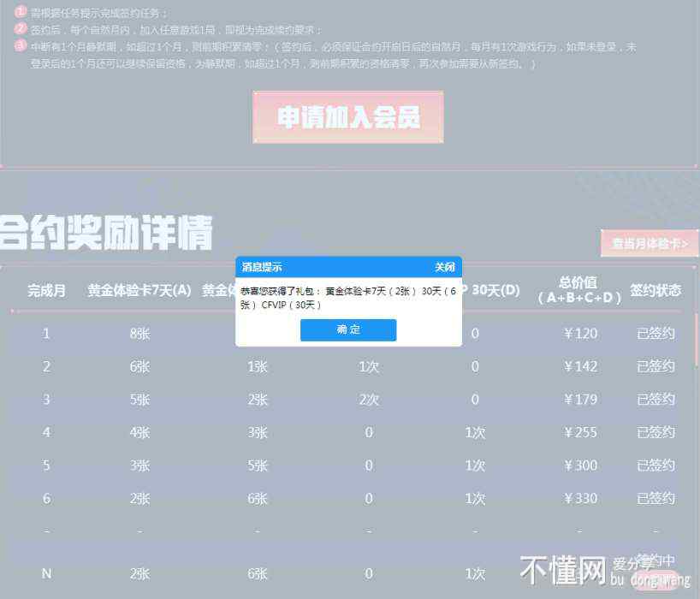This screenshot has width=700, height=599.
Task: Click 已签约 status in month 1 row
Action: (656, 334)
